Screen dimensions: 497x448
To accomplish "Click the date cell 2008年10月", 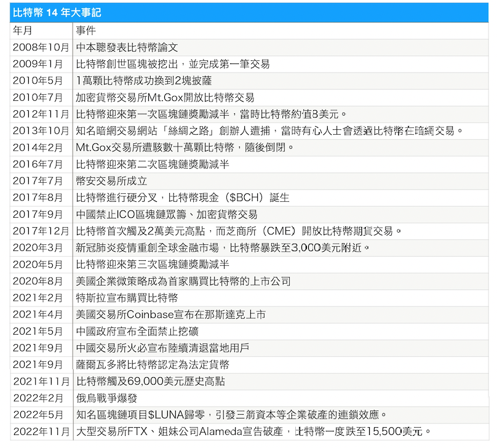I will coord(41,47).
